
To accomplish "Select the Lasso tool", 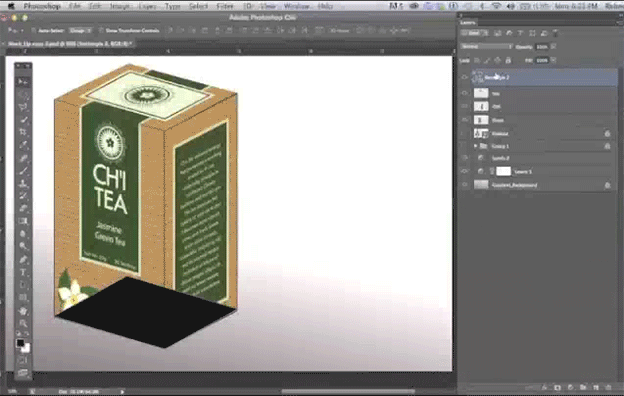I will (x=23, y=107).
